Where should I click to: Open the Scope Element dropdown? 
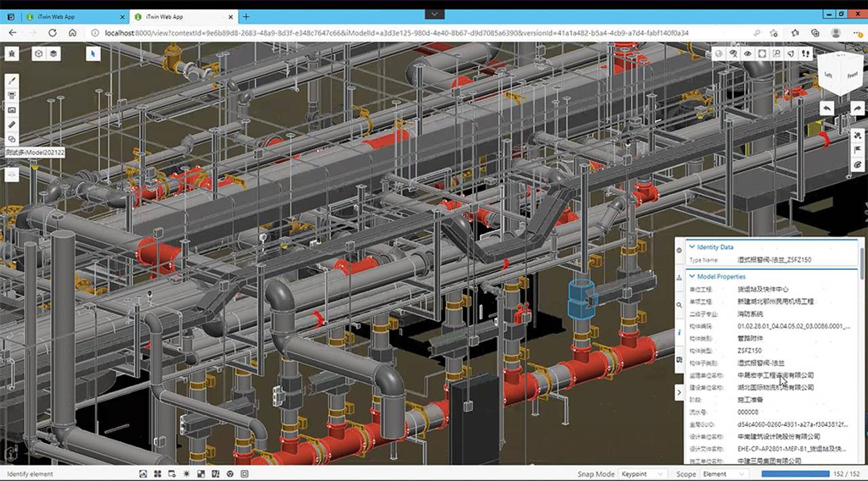click(x=724, y=474)
